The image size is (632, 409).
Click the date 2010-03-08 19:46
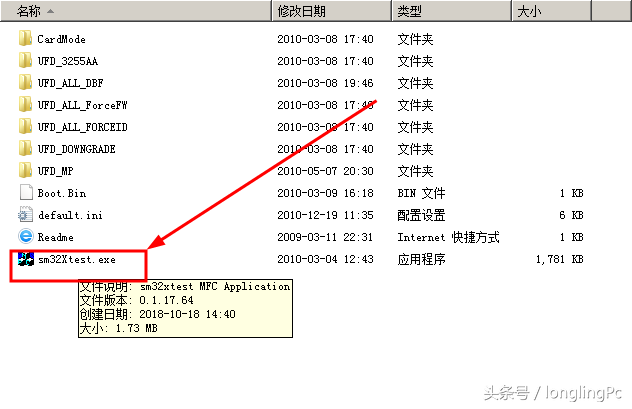pyautogui.click(x=325, y=83)
